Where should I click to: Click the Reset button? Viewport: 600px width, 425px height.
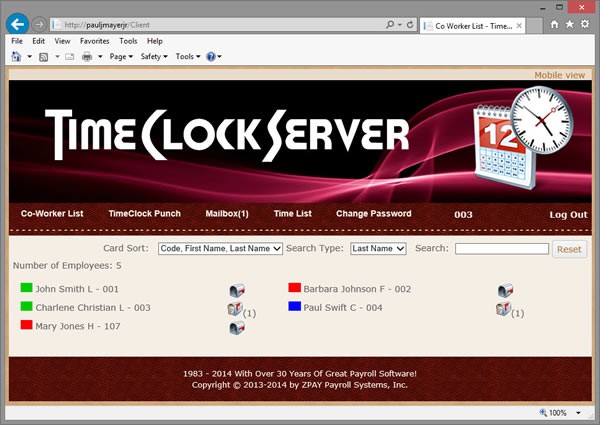pos(569,249)
